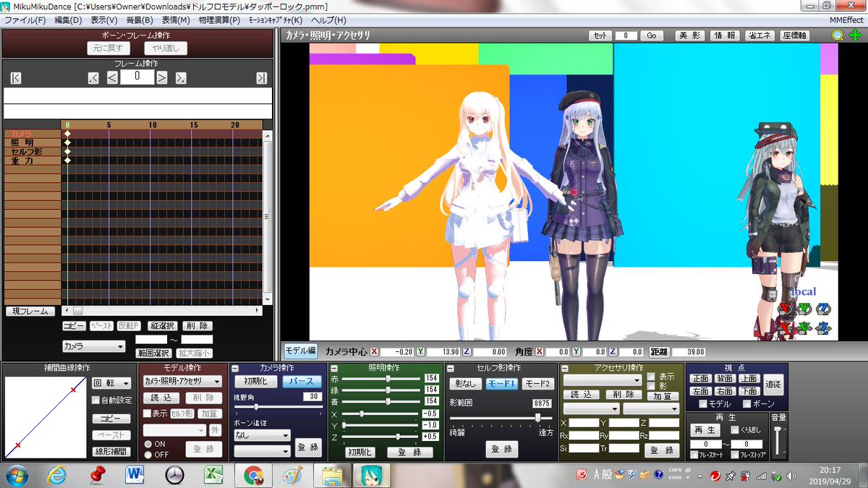The height and width of the screenshot is (488, 868).
Task: Click the 現フレーム button
Action: click(30, 312)
